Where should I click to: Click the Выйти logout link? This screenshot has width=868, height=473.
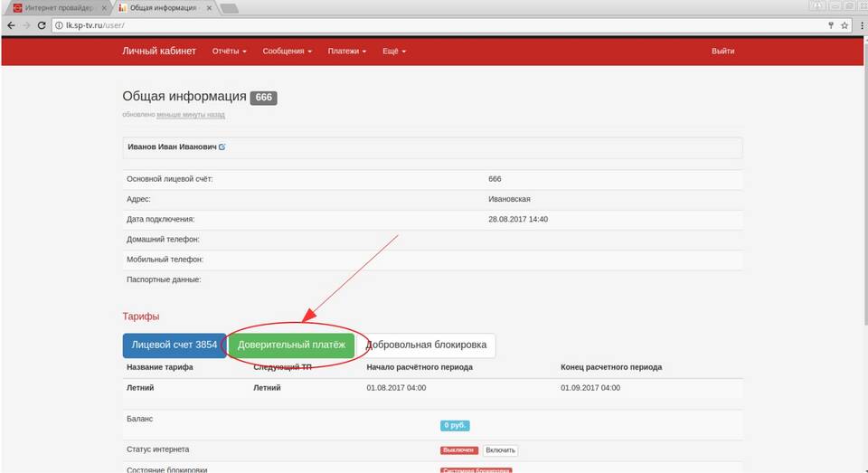(x=722, y=52)
